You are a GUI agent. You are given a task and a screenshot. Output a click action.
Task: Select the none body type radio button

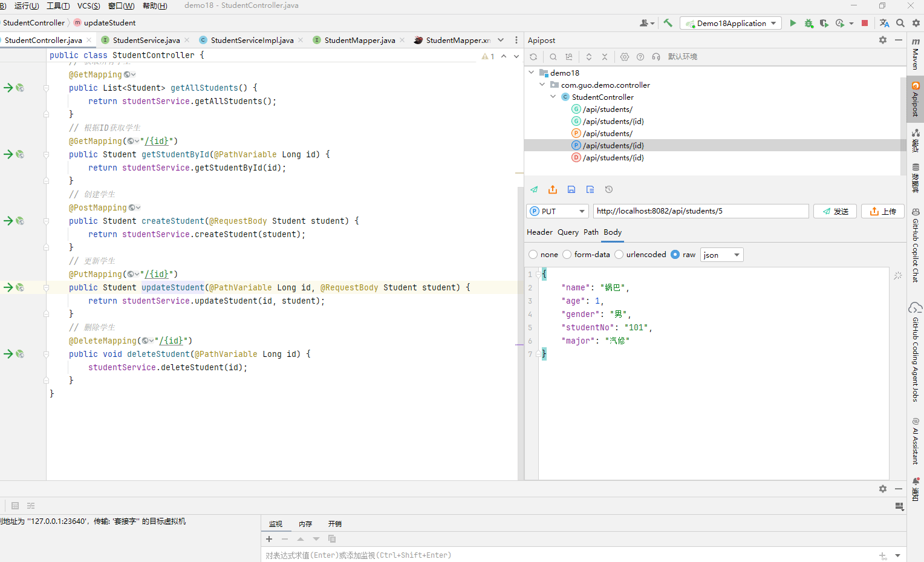pos(533,255)
